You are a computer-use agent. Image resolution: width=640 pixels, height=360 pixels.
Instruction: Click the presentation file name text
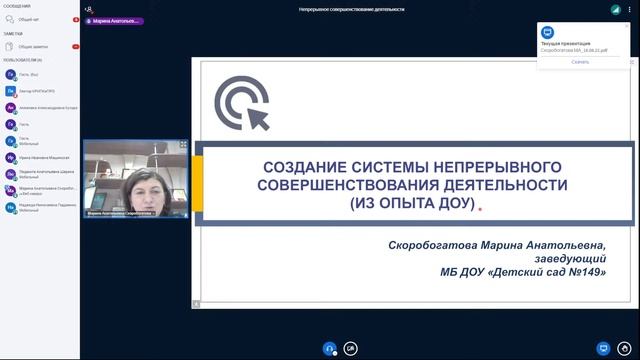(574, 50)
